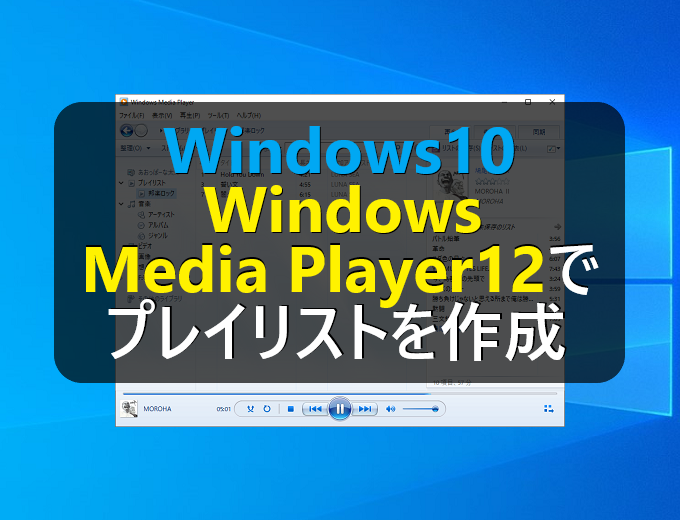Click the elapsed time 05:01
The height and width of the screenshot is (520, 680).
[223, 409]
